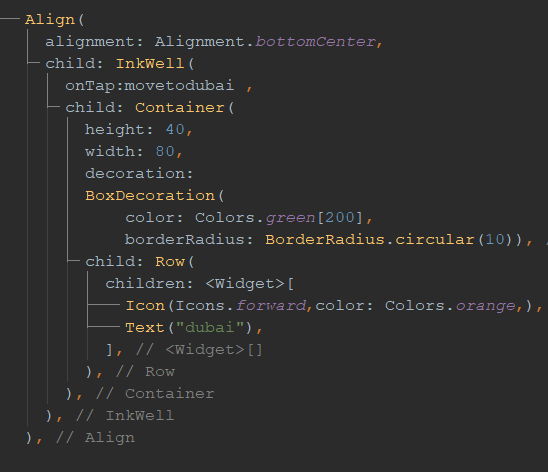
Task: Click the InkWell widget name
Action: (x=150, y=64)
